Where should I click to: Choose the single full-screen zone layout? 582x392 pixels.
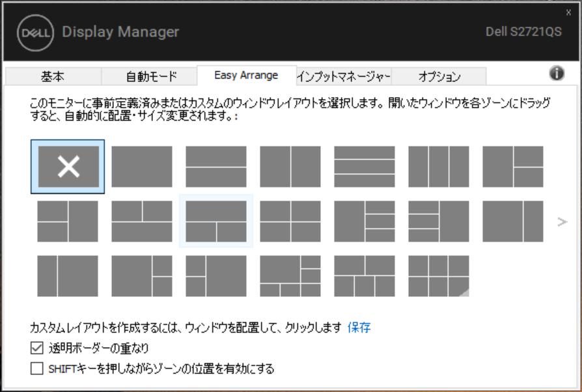click(x=142, y=167)
